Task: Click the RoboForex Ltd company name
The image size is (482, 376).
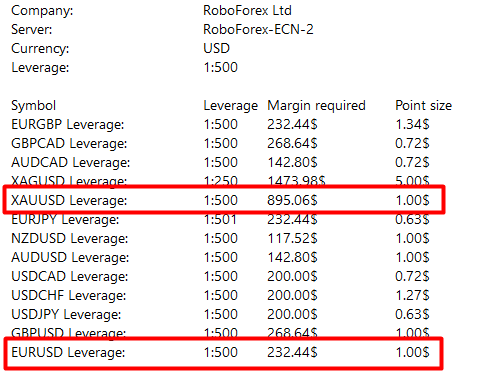Action: 247,10
